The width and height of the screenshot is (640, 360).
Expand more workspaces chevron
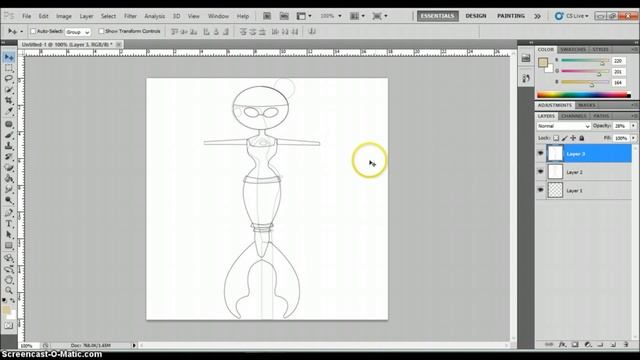click(538, 16)
